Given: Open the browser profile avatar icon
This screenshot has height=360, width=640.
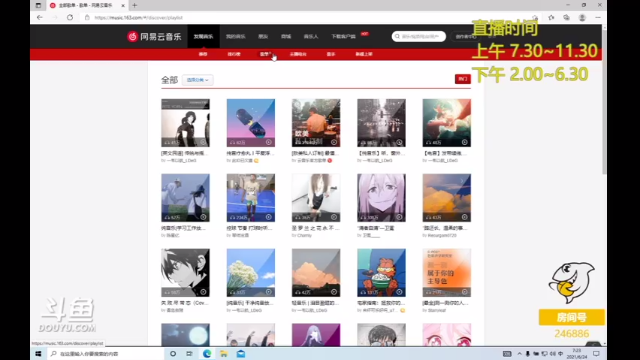Looking at the screenshot, I should 582,18.
